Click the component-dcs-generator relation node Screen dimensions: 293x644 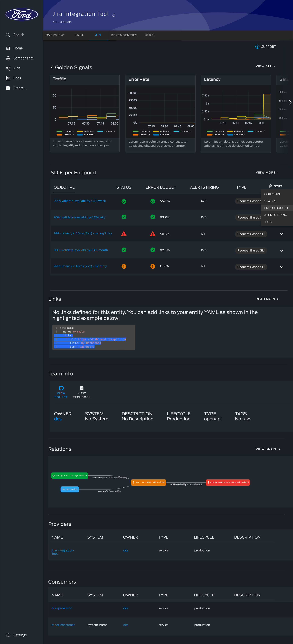pos(70,475)
